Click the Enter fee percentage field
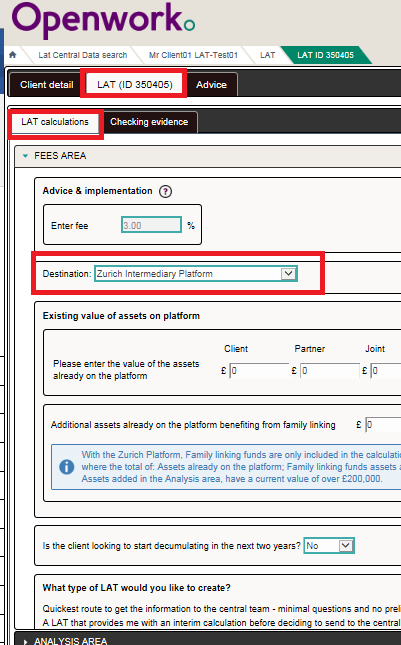 coord(151,225)
